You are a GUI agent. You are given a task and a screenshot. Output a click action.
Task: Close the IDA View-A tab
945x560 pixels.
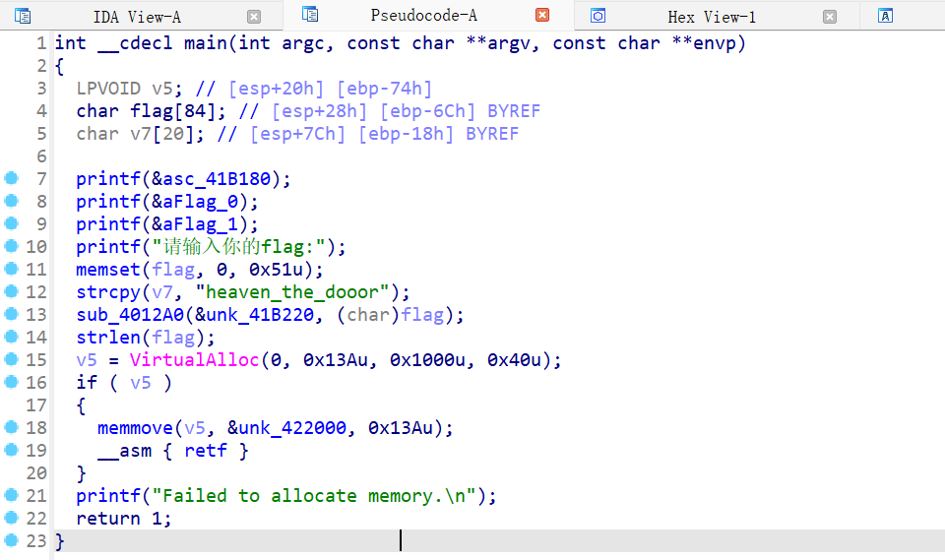[254, 17]
